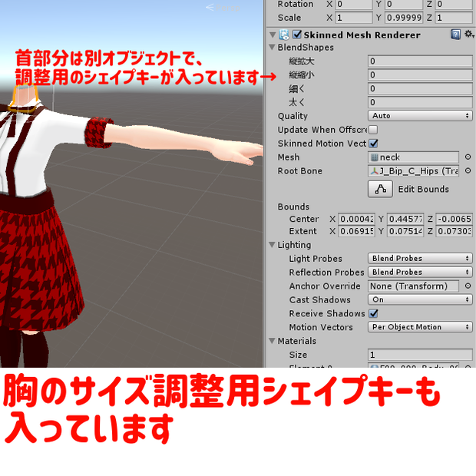Uncheck Receive Shadows
This screenshot has height=476, width=476.
tap(373, 313)
